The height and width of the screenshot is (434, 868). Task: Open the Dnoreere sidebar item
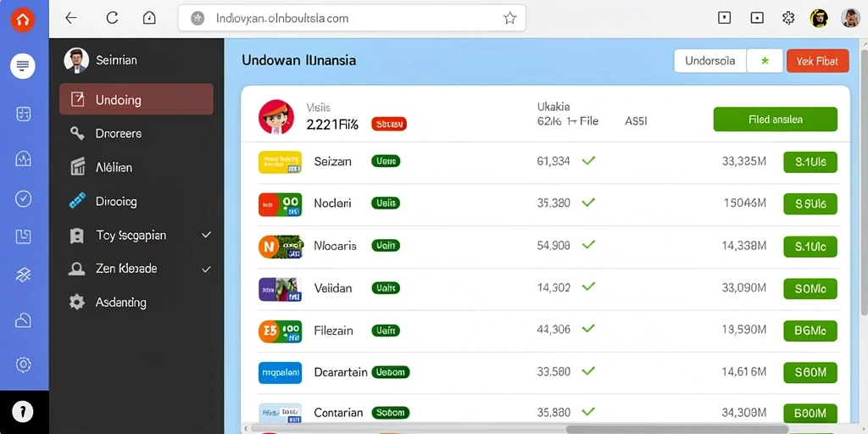point(136,133)
